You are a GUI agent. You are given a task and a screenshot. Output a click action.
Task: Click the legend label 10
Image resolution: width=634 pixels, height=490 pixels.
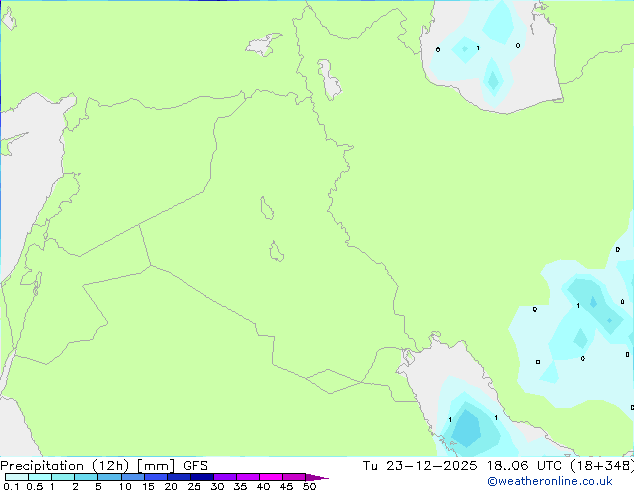pos(125,486)
